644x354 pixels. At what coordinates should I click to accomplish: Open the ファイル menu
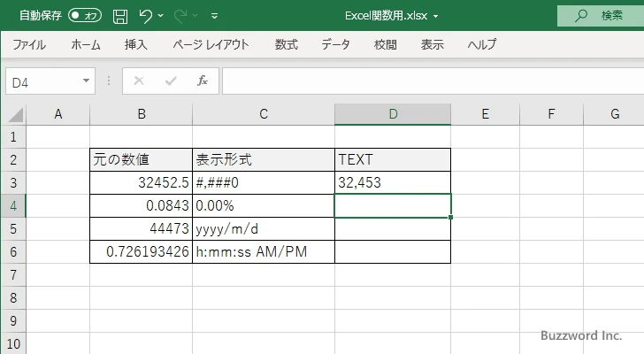click(x=29, y=44)
